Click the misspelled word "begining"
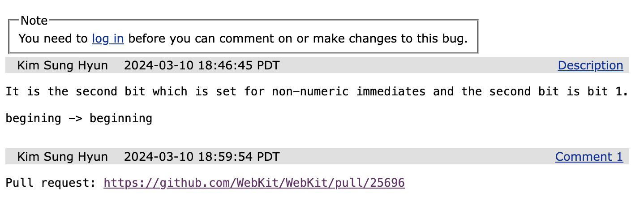This screenshot has height=206, width=644. point(33,119)
